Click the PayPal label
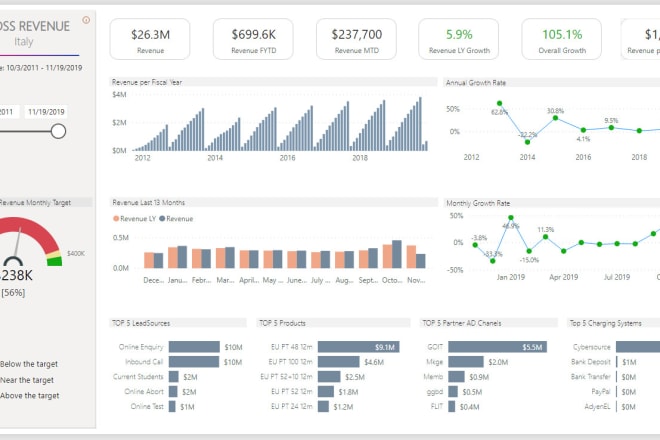 (601, 392)
